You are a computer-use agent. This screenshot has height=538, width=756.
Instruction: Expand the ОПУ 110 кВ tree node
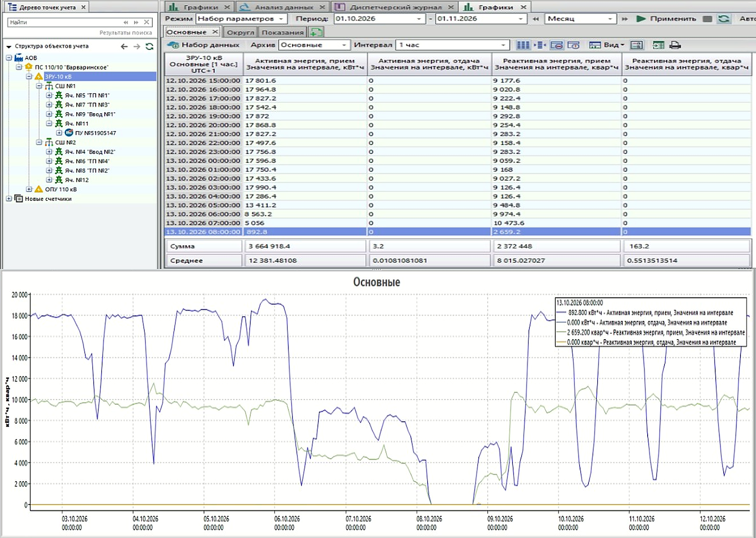click(x=29, y=189)
